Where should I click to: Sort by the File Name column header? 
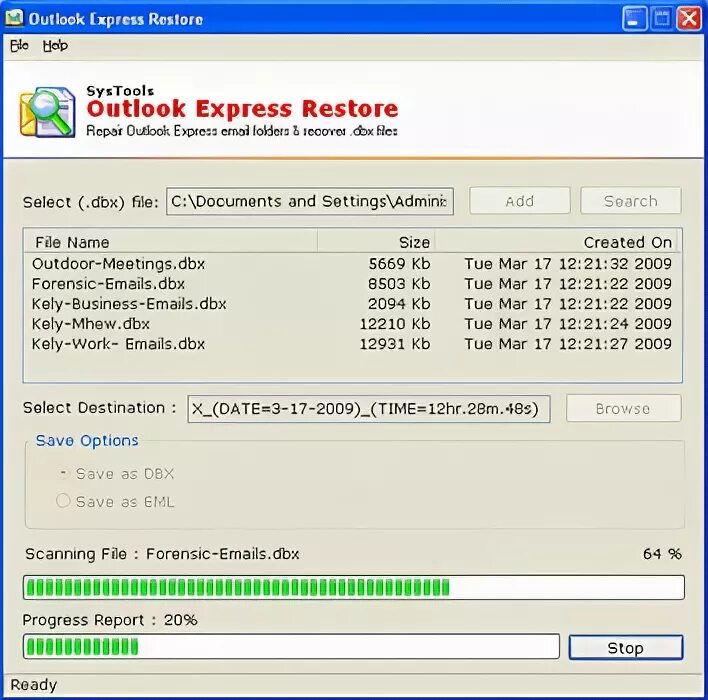[171, 242]
